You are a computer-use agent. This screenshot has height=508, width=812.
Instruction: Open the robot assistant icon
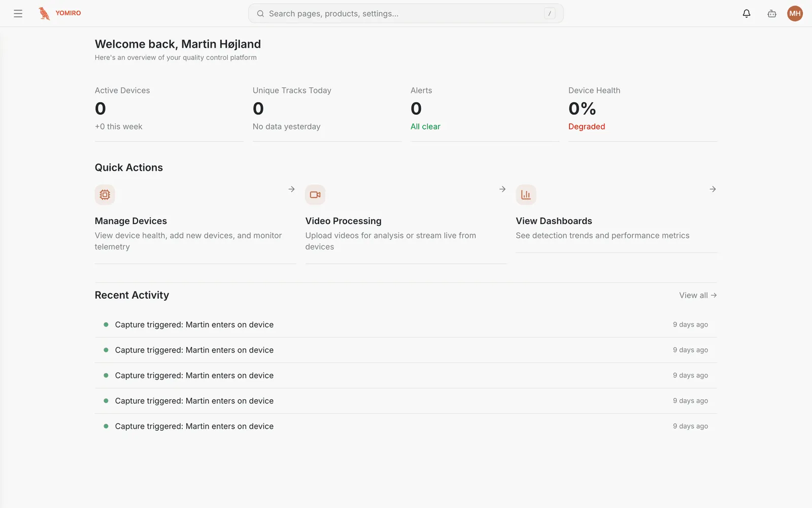[x=772, y=14]
